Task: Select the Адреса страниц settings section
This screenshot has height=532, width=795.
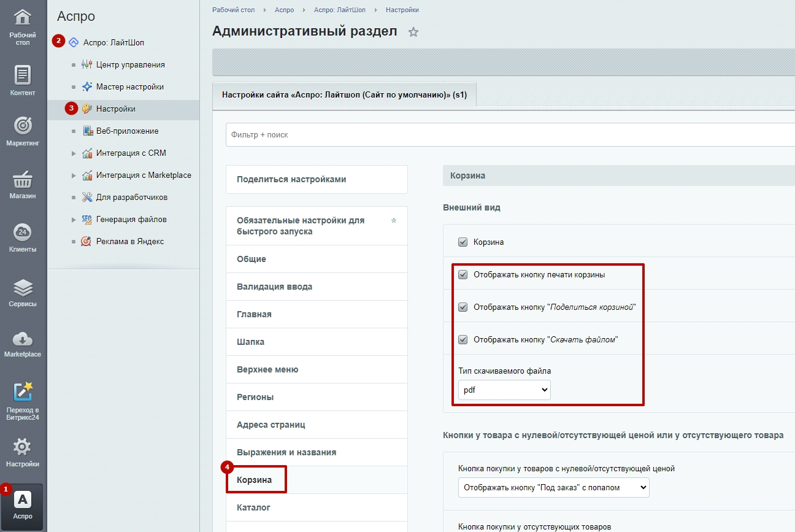Action: coord(317,425)
